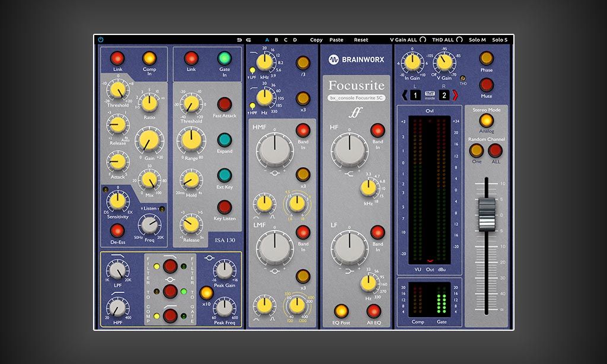Click Reset in the top bar
This screenshot has width=607, height=364.
(361, 40)
